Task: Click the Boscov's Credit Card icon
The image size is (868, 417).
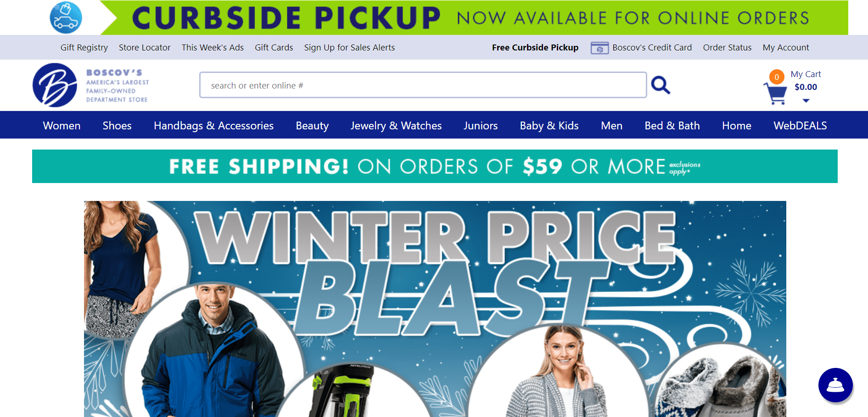Action: click(x=599, y=48)
